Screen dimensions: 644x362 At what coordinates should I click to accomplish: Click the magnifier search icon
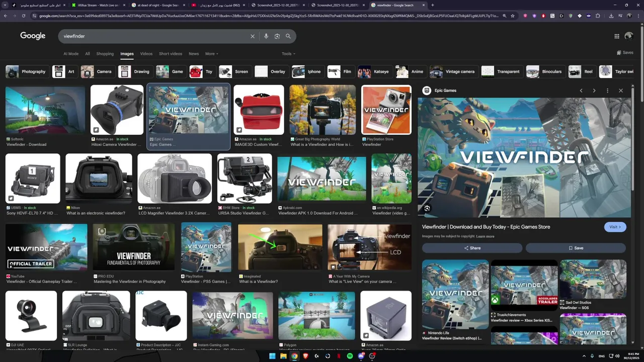(288, 36)
